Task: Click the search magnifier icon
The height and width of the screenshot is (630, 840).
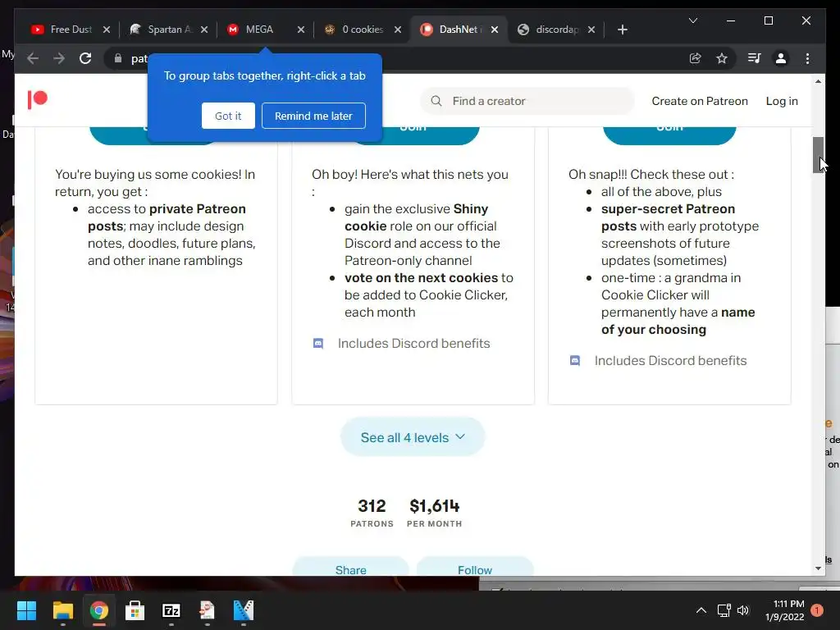Action: [436, 101]
